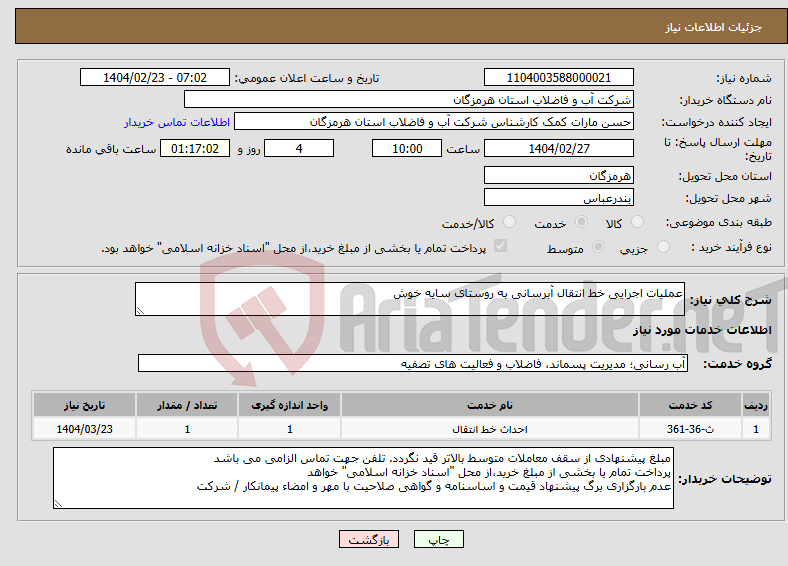Click the description textarea resize handle
Screen dimensions: 788x566
(140, 311)
